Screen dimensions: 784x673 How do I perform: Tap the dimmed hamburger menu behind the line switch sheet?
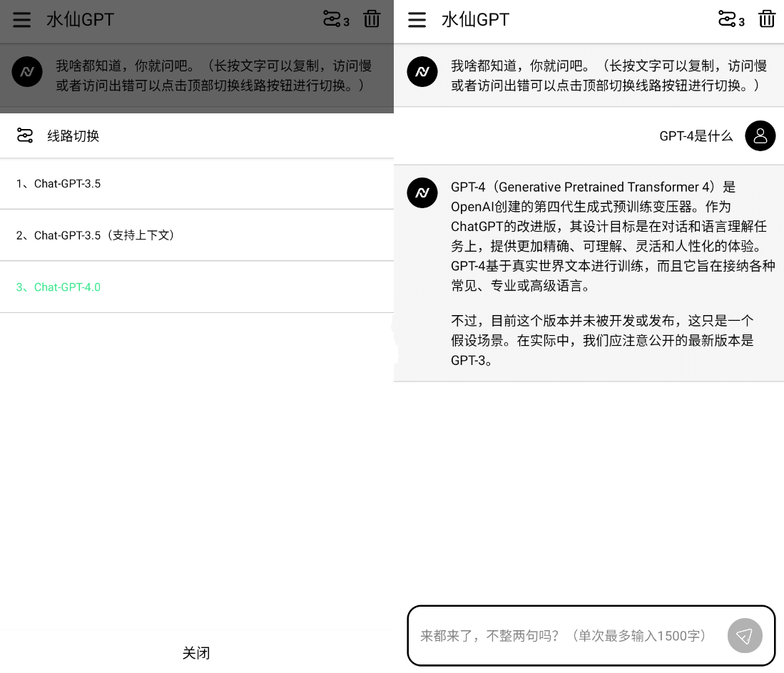point(22,20)
